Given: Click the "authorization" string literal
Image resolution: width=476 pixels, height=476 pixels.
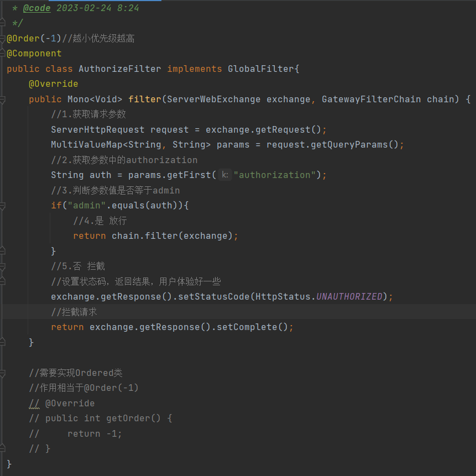Looking at the screenshot, I should 275,175.
